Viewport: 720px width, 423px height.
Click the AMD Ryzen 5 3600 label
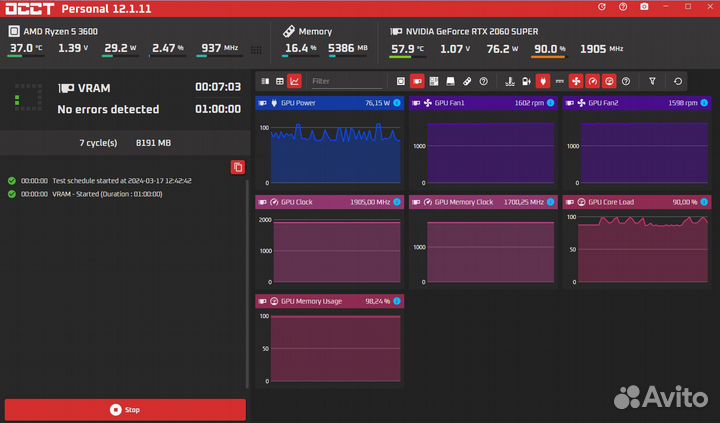[60, 32]
